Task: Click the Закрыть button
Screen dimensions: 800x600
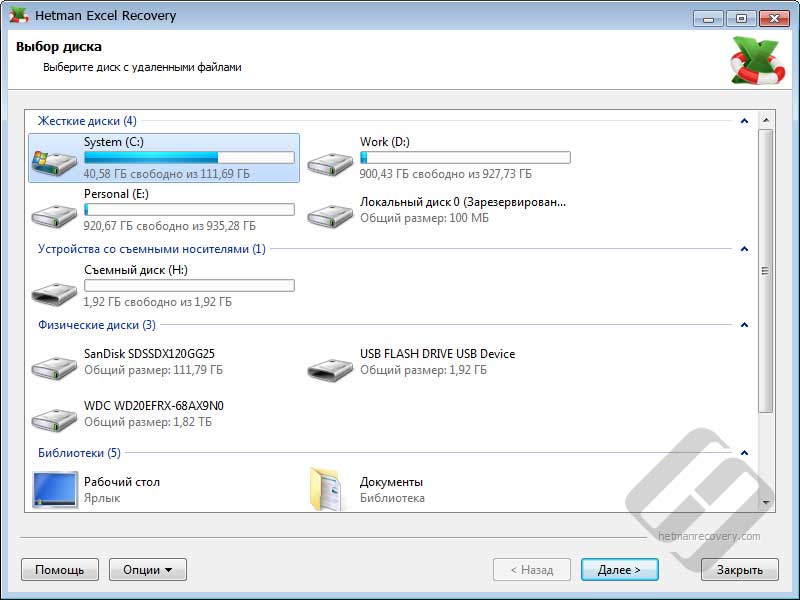Action: coord(740,569)
